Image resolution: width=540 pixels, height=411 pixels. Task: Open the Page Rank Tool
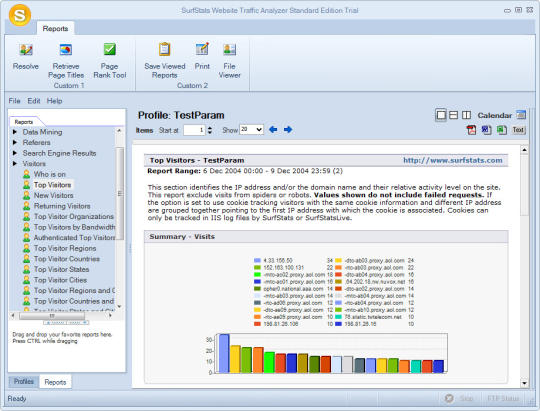110,50
